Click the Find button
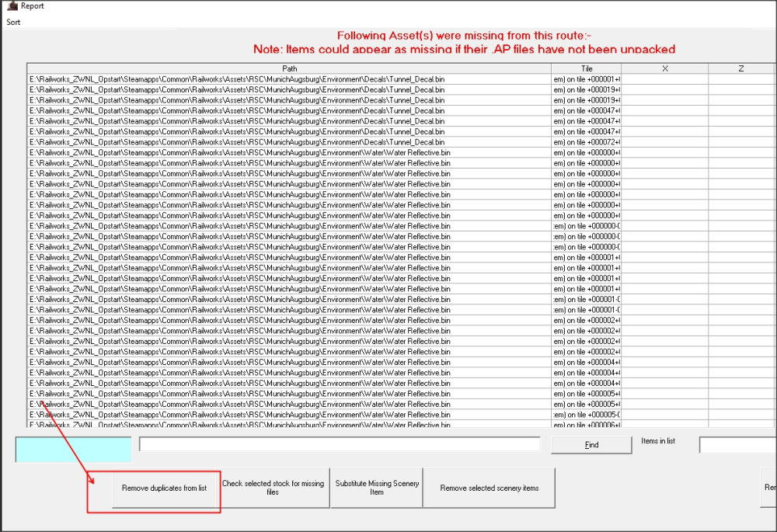777x532 pixels. (591, 445)
